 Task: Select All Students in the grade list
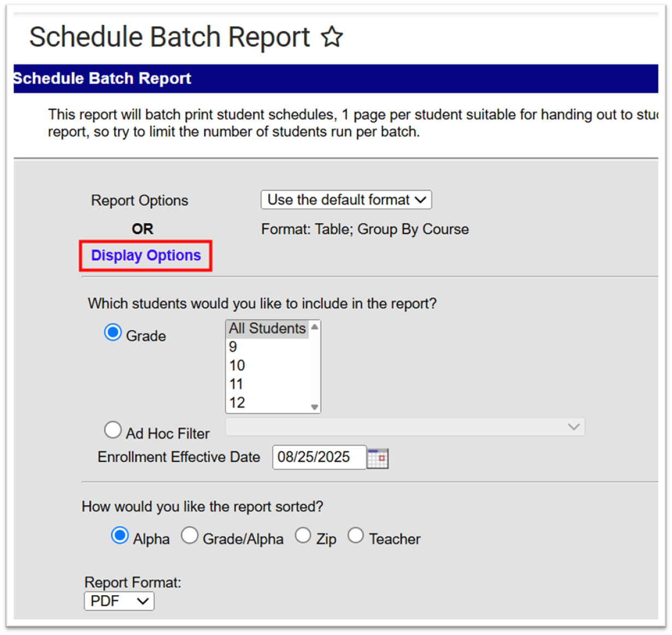pyautogui.click(x=267, y=329)
